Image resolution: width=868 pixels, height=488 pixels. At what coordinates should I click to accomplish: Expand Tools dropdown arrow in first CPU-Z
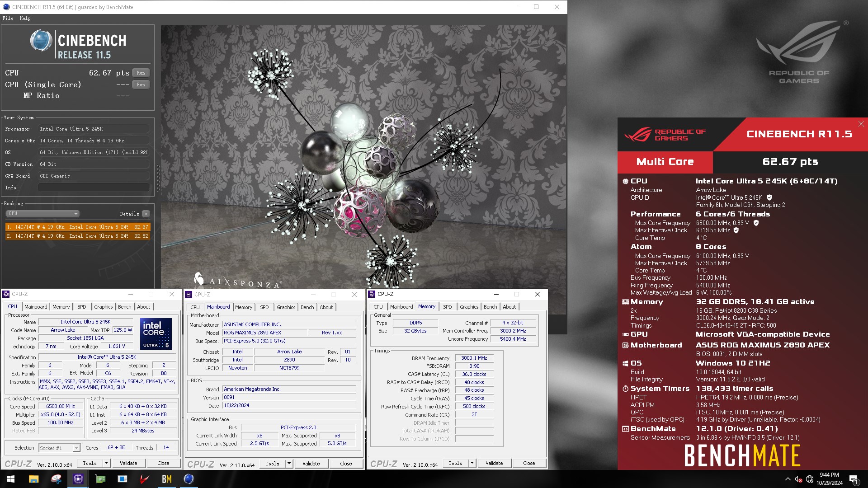point(106,463)
